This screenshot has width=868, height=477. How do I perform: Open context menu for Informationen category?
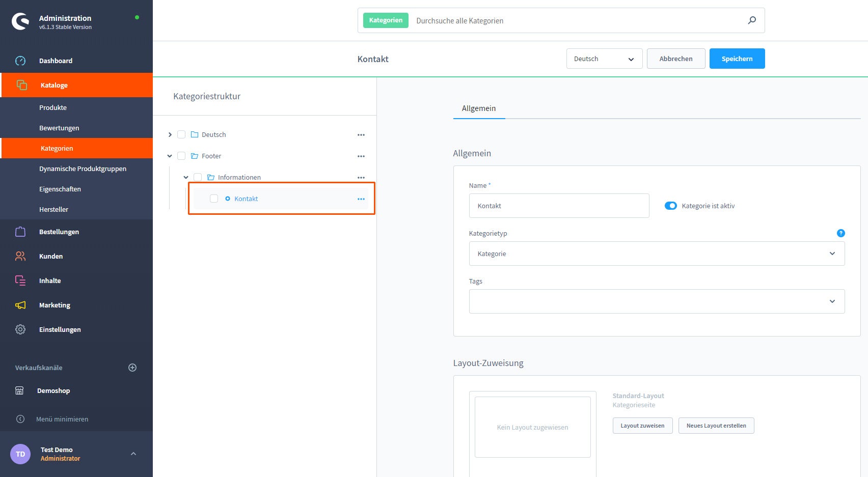361,178
